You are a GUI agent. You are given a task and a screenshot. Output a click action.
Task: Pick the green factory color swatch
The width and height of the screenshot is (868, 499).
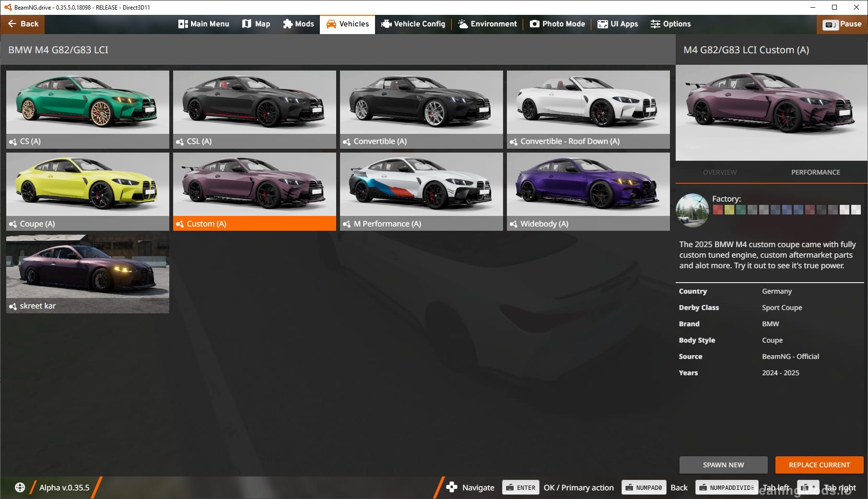pos(741,210)
